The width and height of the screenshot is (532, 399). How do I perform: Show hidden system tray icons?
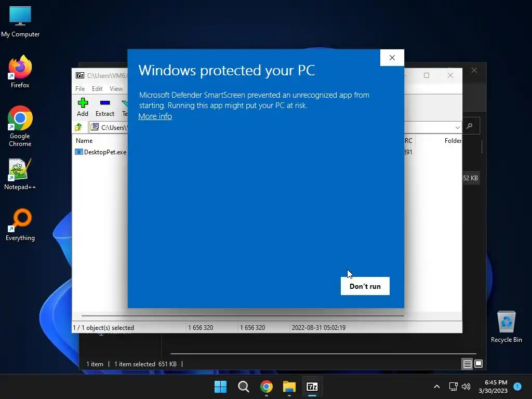point(437,387)
